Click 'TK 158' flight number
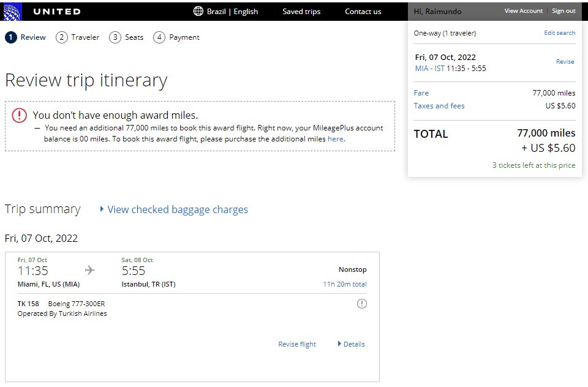Image resolution: width=588 pixels, height=387 pixels. tap(28, 304)
